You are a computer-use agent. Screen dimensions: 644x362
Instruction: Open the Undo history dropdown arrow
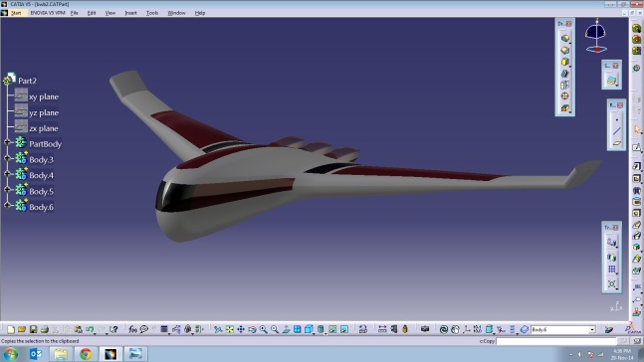point(95,333)
